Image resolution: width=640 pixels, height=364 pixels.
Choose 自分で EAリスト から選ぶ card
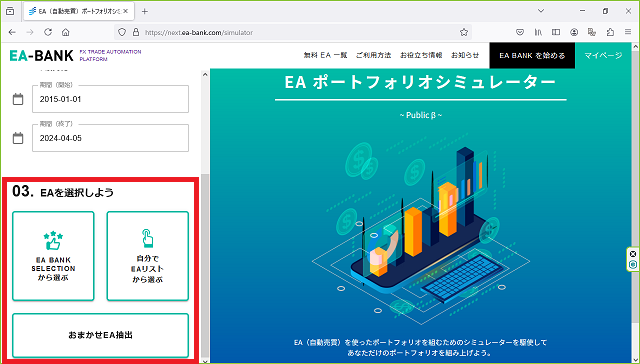148,256
